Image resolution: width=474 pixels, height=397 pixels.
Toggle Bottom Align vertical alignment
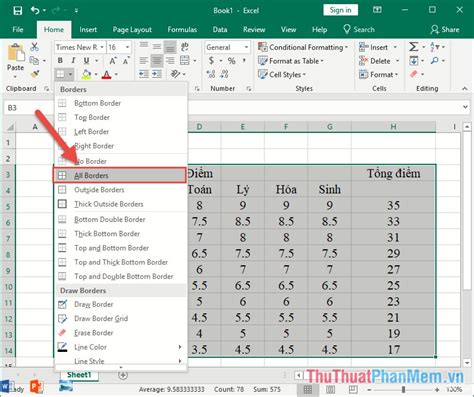pos(170,47)
